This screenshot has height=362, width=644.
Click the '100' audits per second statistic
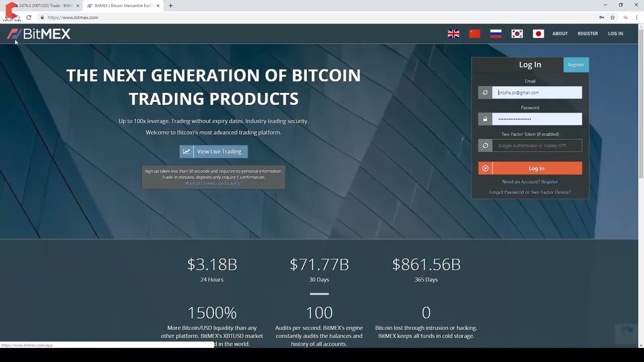[319, 313]
